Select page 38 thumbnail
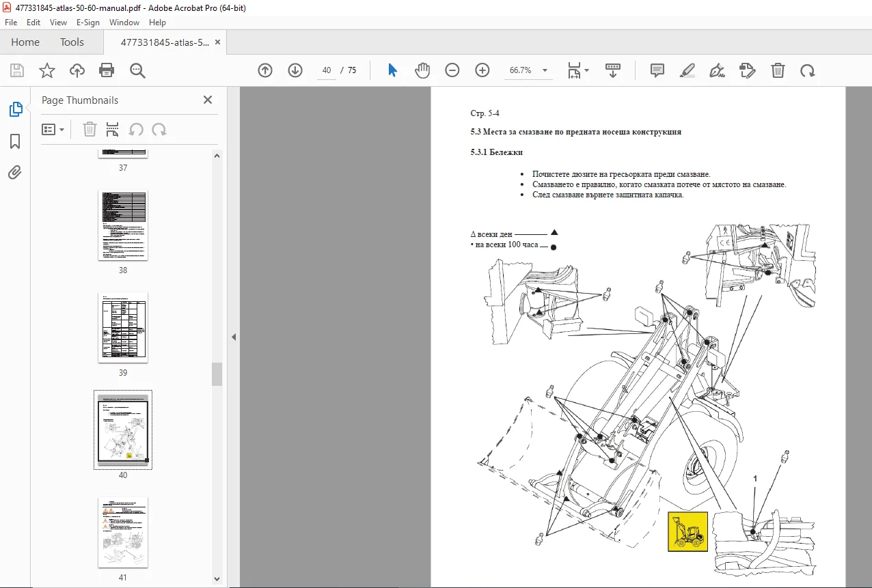The height and width of the screenshot is (588, 872). coord(123,225)
